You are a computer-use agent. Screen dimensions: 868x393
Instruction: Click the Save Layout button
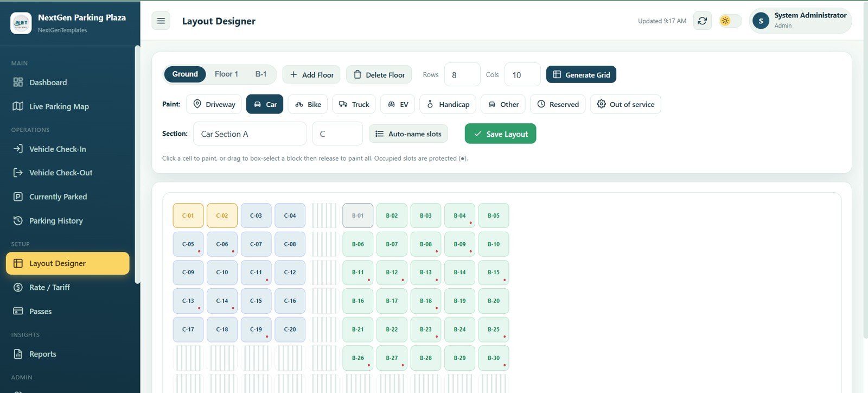pyautogui.click(x=500, y=134)
